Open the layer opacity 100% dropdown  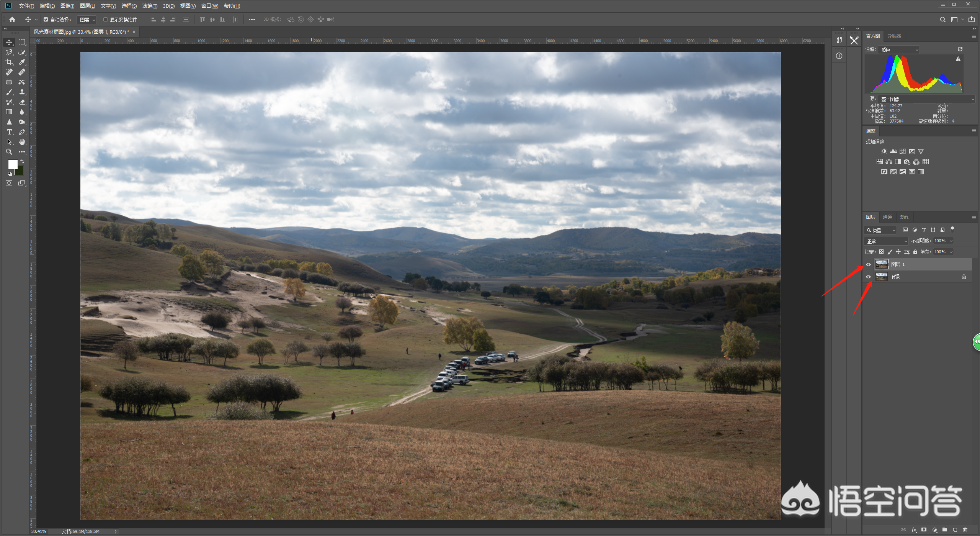pos(951,241)
